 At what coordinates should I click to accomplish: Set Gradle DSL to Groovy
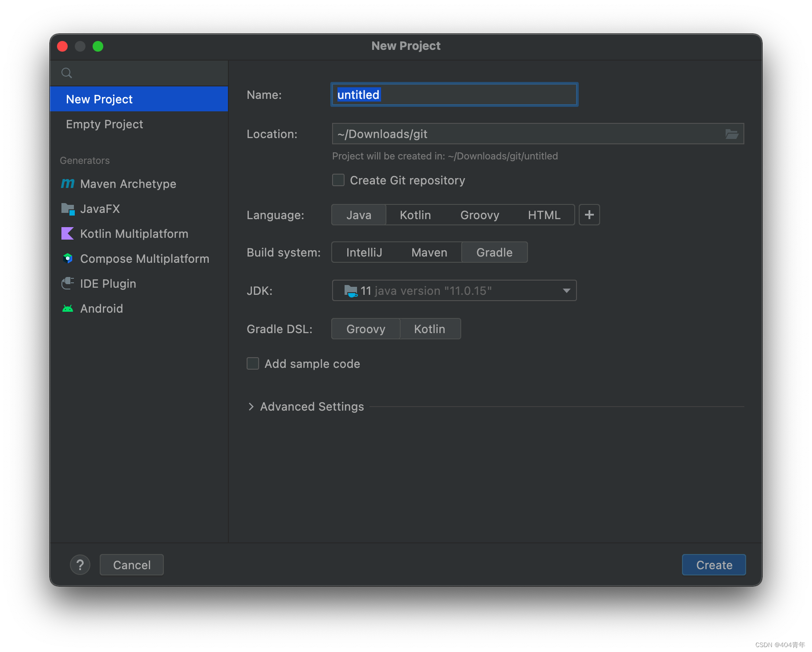[x=366, y=329]
